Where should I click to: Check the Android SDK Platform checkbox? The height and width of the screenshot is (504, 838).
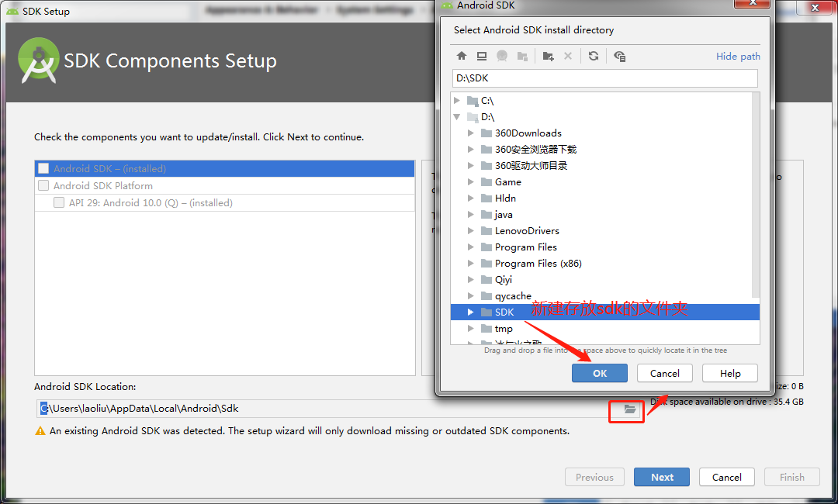[x=43, y=186]
